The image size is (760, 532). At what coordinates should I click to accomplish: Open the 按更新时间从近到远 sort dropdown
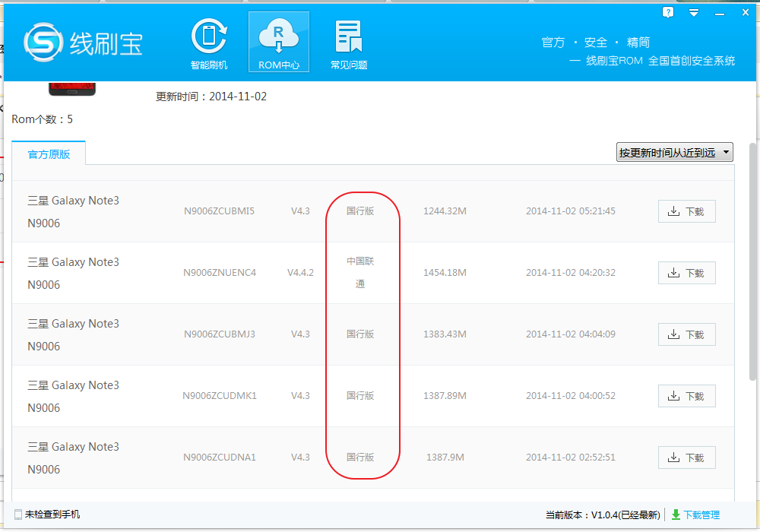tap(674, 152)
